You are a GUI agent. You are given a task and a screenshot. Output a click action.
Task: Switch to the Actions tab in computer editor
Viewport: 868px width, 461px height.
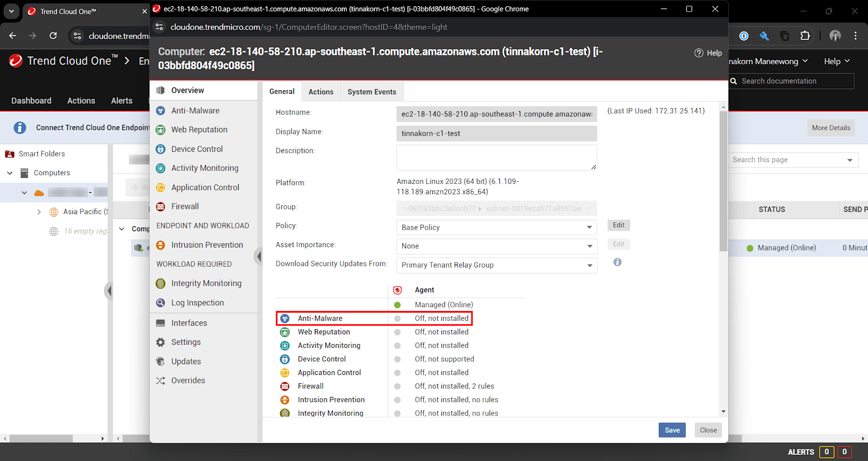321,92
